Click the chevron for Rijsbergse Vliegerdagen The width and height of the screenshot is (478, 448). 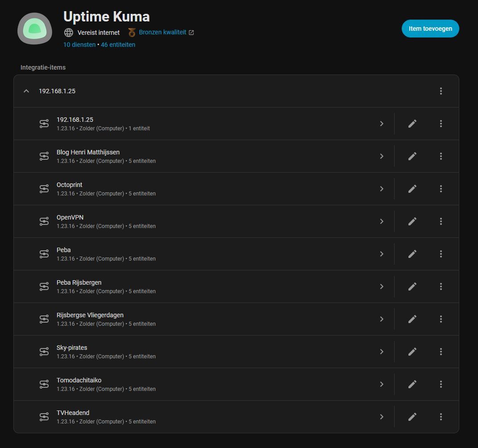pos(382,319)
